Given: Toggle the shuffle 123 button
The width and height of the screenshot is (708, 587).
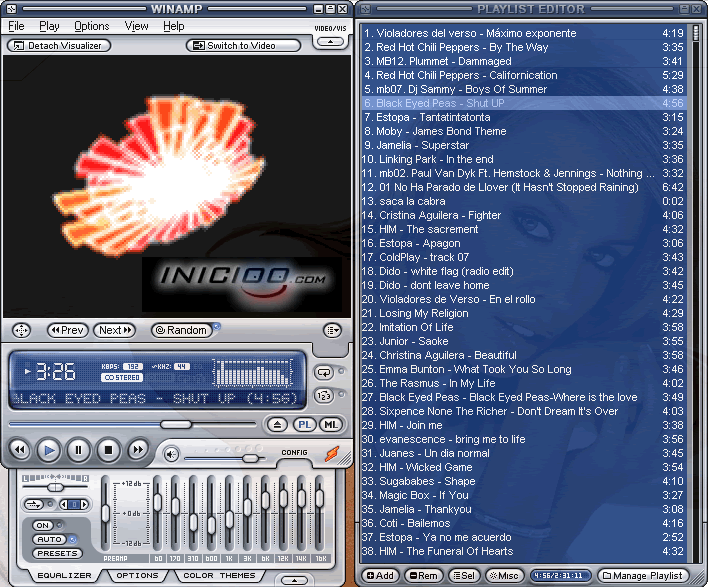Looking at the screenshot, I should 324,396.
